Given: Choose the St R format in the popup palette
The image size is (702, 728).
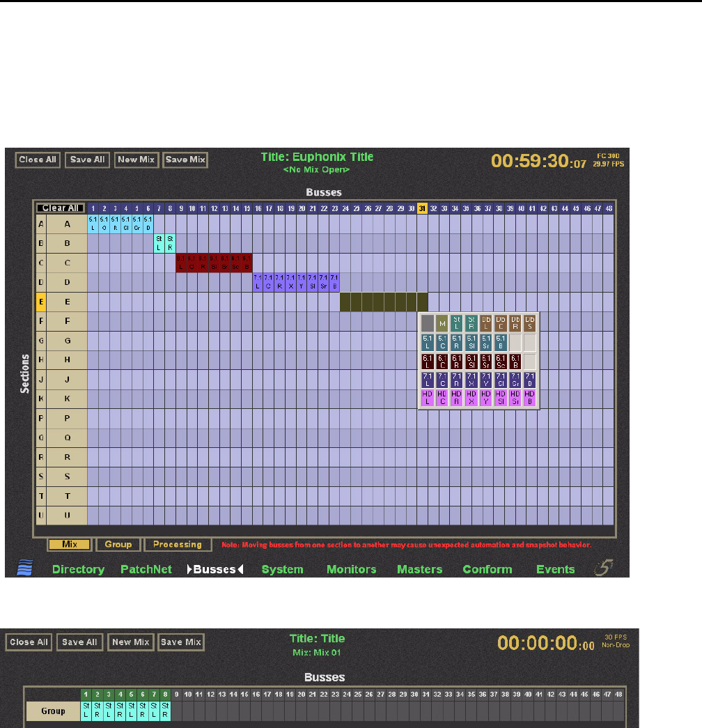Looking at the screenshot, I should tap(471, 323).
